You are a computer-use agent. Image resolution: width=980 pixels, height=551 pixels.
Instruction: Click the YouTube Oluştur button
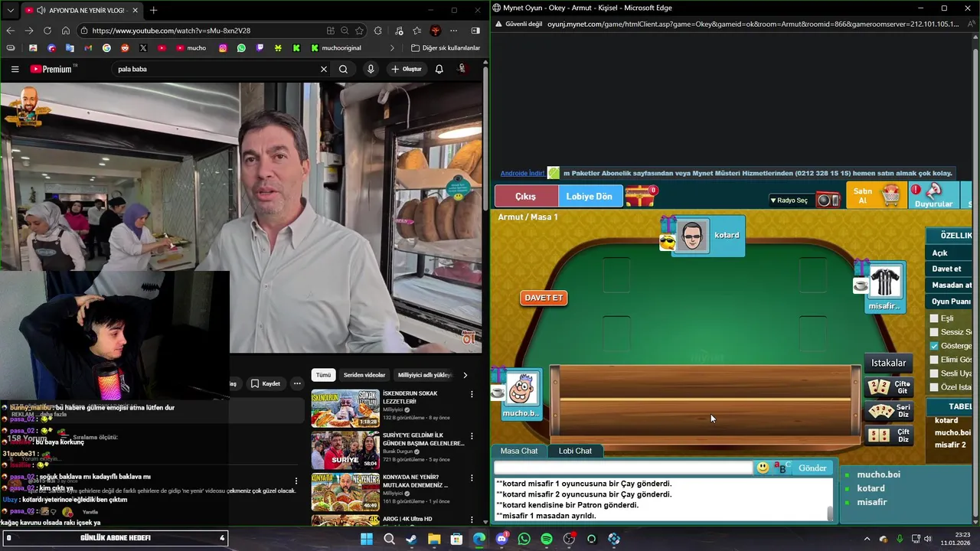tap(407, 69)
